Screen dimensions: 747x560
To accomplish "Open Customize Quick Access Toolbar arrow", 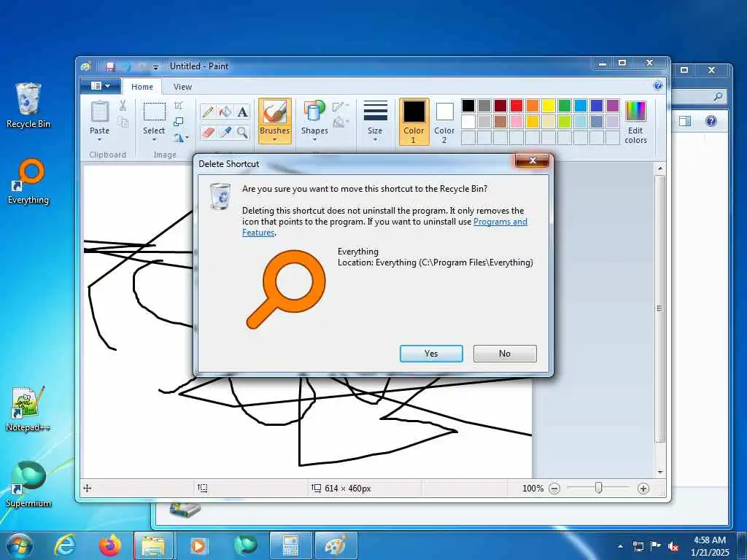I will pos(155,67).
